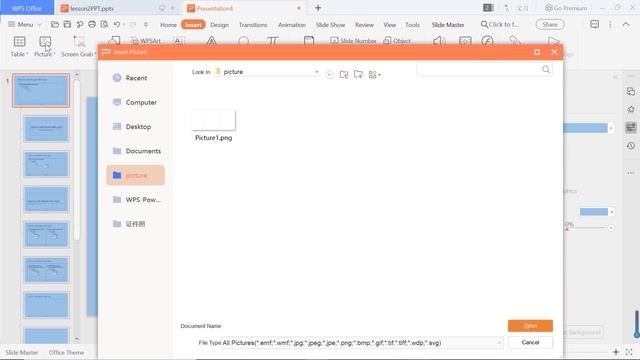Click the comments speech bubble icon
The height and width of the screenshot is (360, 640).
coord(595,24)
